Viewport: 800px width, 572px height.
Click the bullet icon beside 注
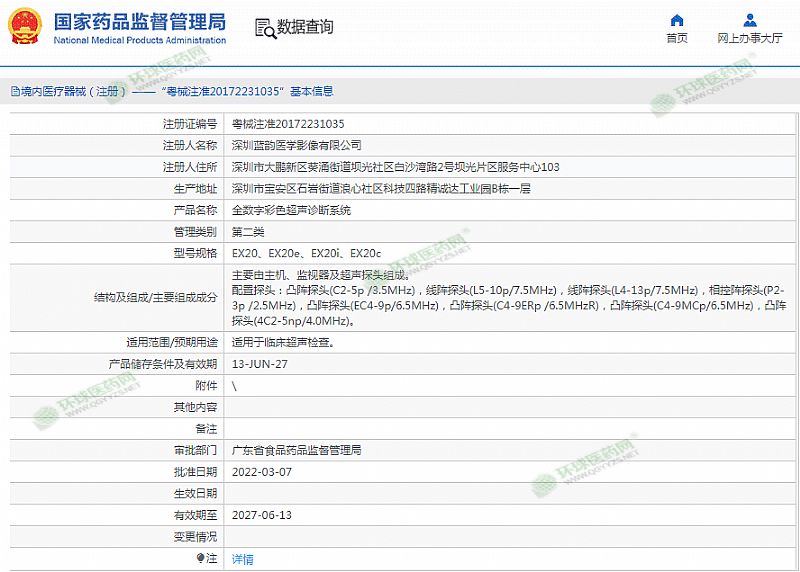[201, 558]
